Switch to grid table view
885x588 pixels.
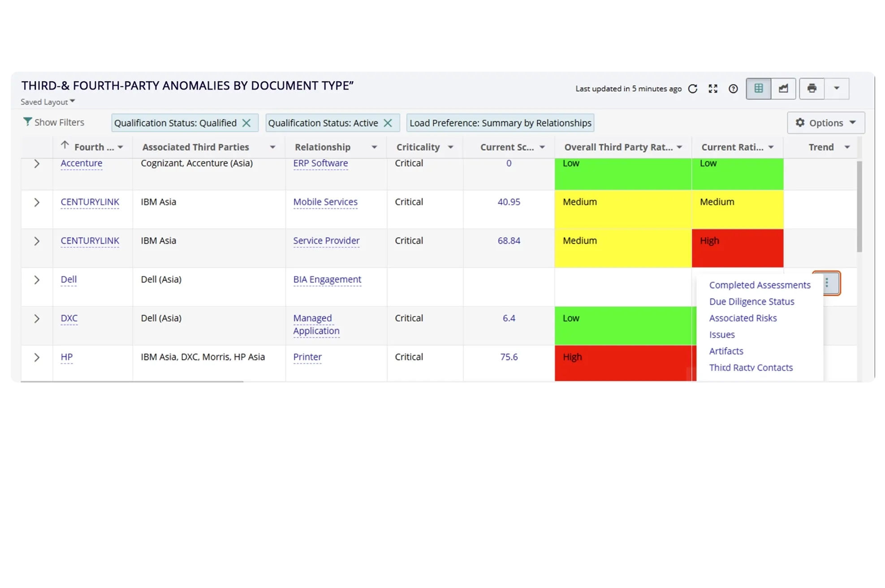(759, 89)
